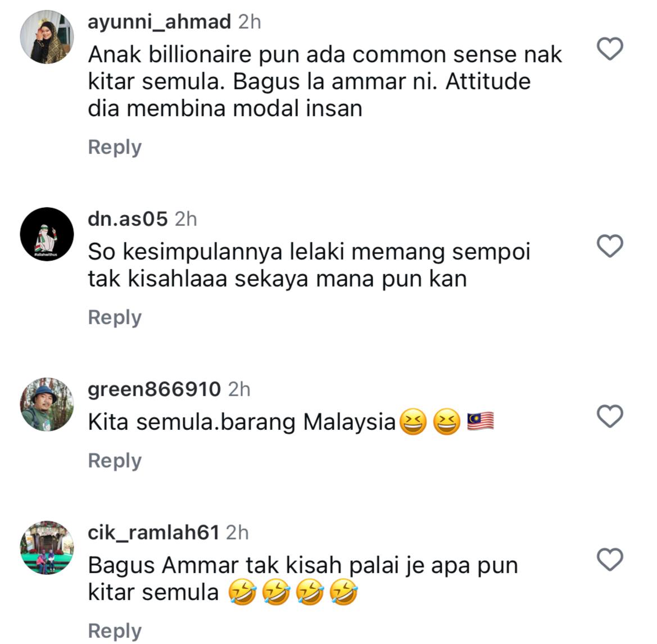
Task: Reply to cik_ramlah61's comment
Action: point(115,631)
